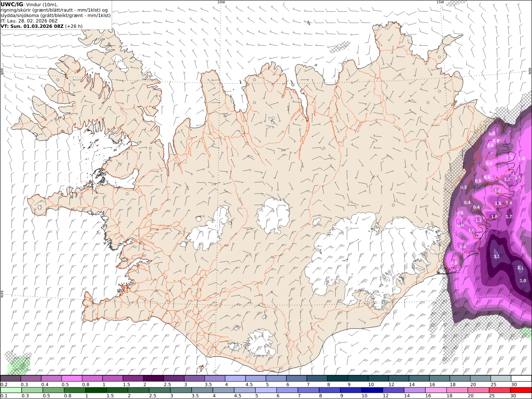This screenshot has height=399, width=532.
Task: Click the bottom-row red-pink swatch labeled 25
Action: pyautogui.click(x=500, y=390)
